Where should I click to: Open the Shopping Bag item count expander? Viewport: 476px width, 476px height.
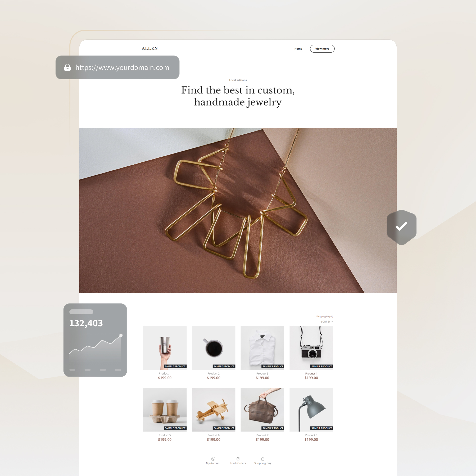(x=325, y=316)
